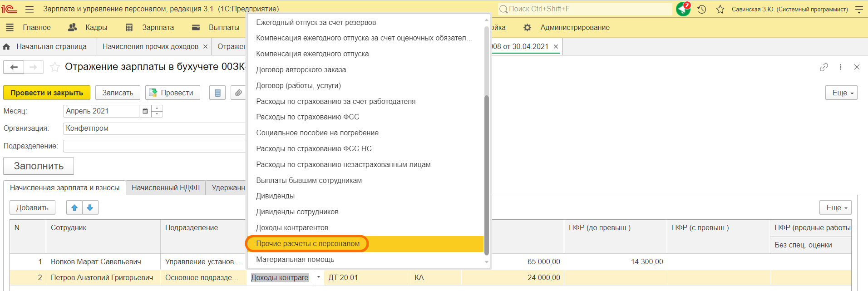Select Прочие расчеты с персоналом option
The image size is (868, 291).
[x=365, y=244]
